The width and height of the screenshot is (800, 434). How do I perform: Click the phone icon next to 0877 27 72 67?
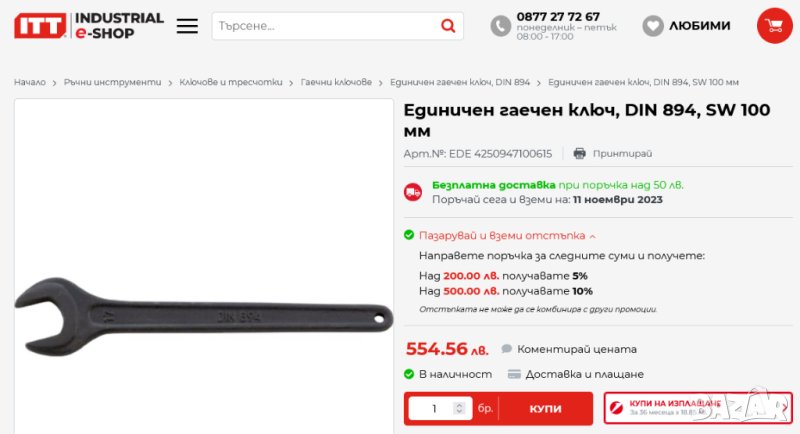coord(501,26)
